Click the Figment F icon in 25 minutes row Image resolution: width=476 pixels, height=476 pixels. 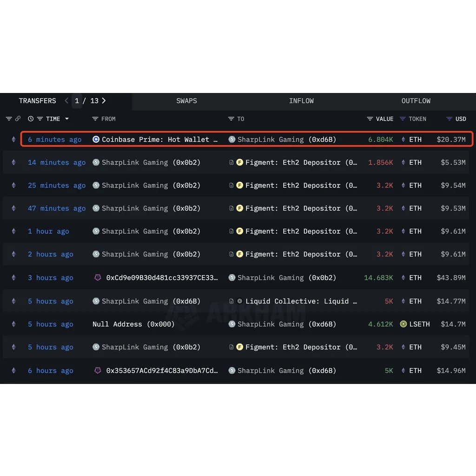point(239,185)
